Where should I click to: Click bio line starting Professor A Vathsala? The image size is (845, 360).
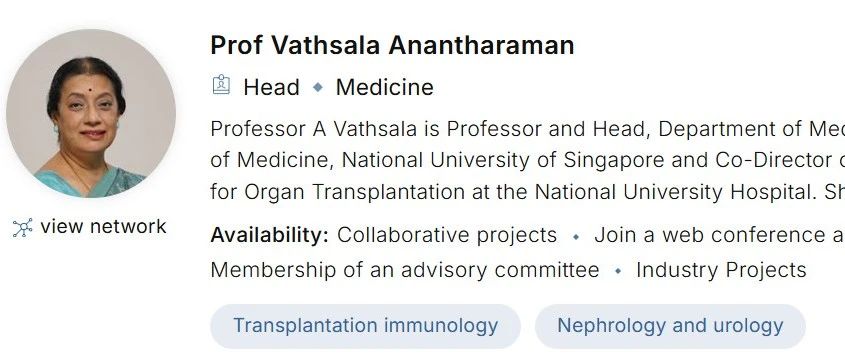click(528, 129)
